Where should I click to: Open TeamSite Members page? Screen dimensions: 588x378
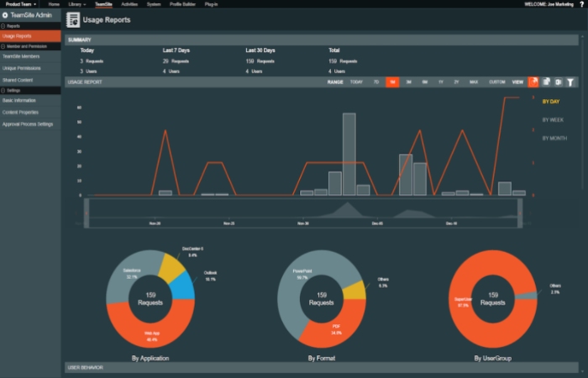(x=30, y=56)
